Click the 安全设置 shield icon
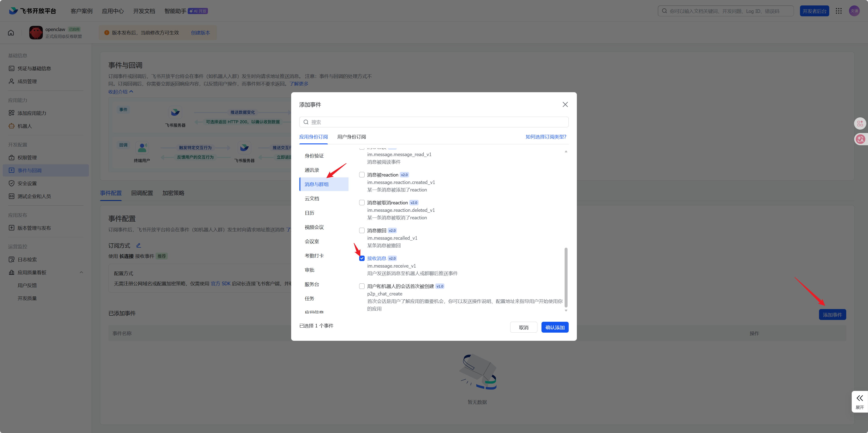This screenshot has height=433, width=868. [12, 184]
